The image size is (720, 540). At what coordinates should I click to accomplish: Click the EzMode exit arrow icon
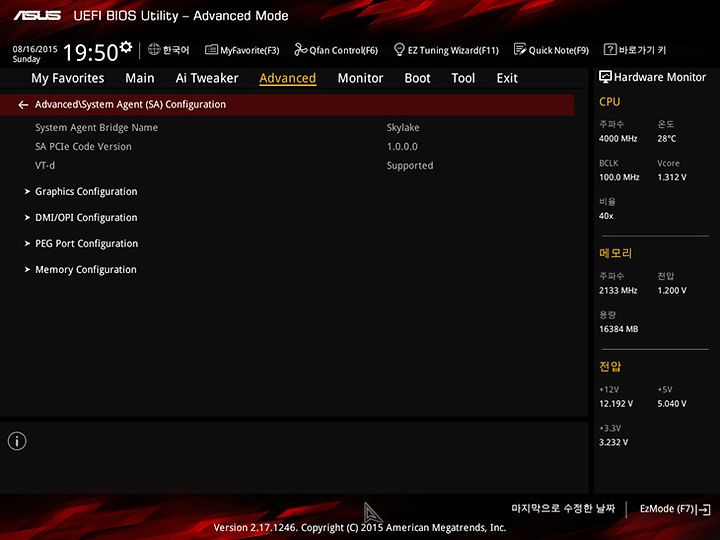point(703,509)
